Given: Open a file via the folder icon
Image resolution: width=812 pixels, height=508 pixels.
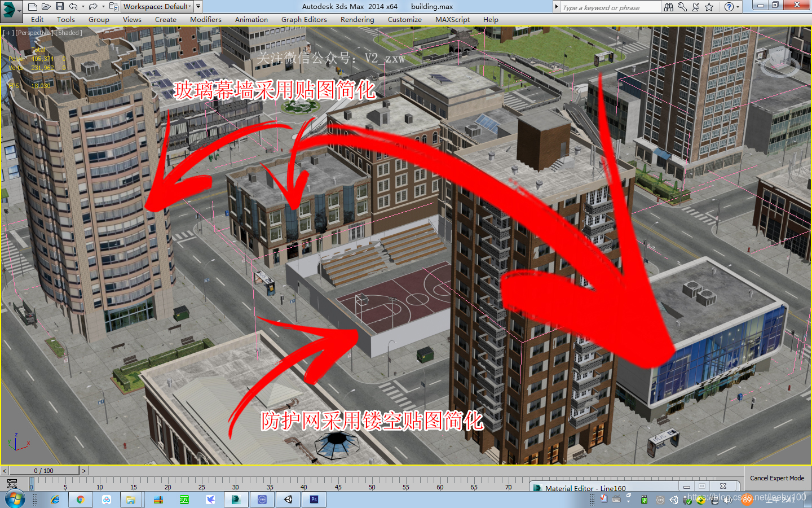Looking at the screenshot, I should (46, 7).
